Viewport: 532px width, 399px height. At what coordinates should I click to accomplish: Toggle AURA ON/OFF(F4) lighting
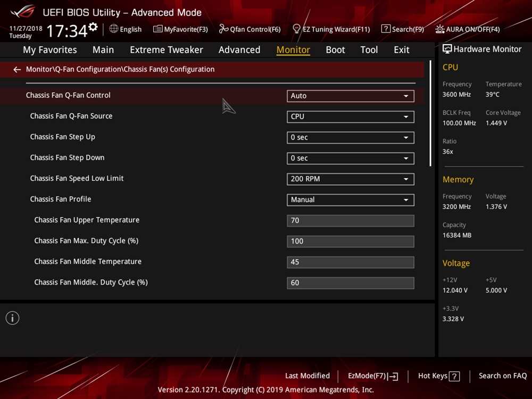[x=468, y=29]
